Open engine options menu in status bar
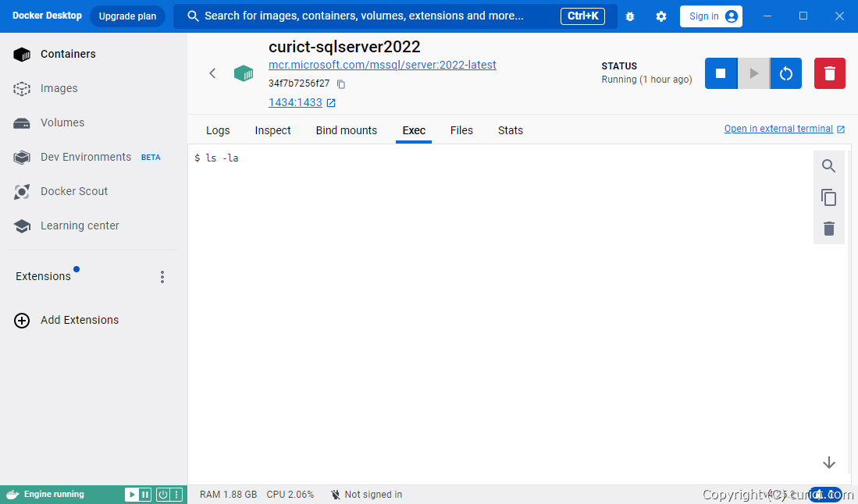 pos(176,495)
